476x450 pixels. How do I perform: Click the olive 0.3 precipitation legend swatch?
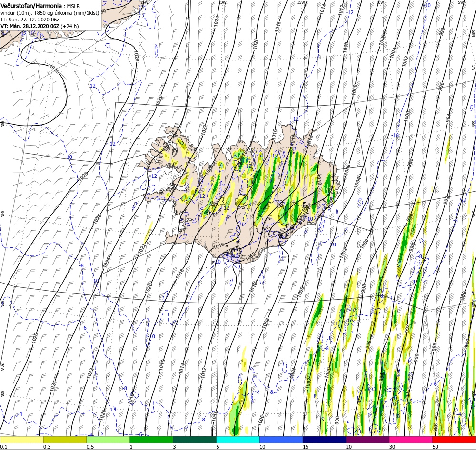65,440
